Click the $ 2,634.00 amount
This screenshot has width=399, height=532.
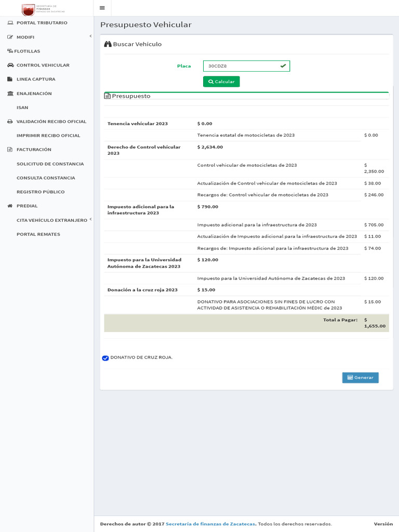pos(210,147)
